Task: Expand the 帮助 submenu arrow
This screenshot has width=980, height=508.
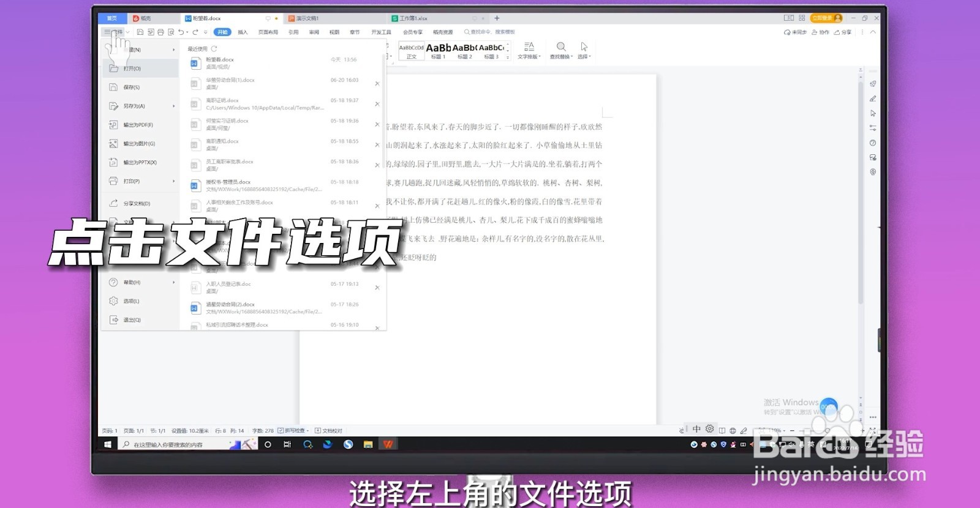Action: 174,283
